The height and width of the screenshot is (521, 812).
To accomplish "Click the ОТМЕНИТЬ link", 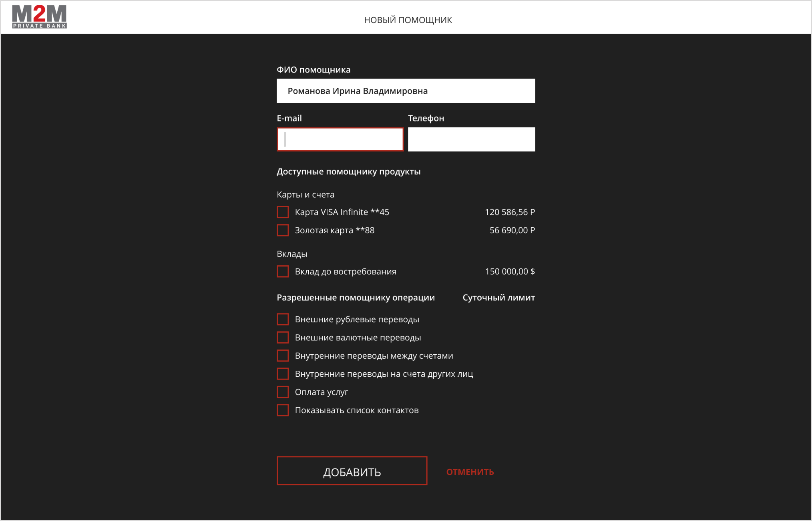I will [470, 472].
